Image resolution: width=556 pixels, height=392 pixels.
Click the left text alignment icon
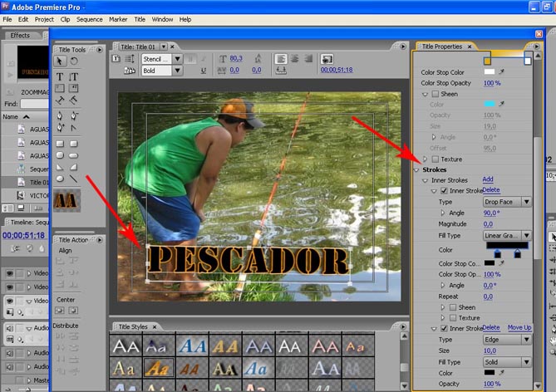(x=281, y=59)
